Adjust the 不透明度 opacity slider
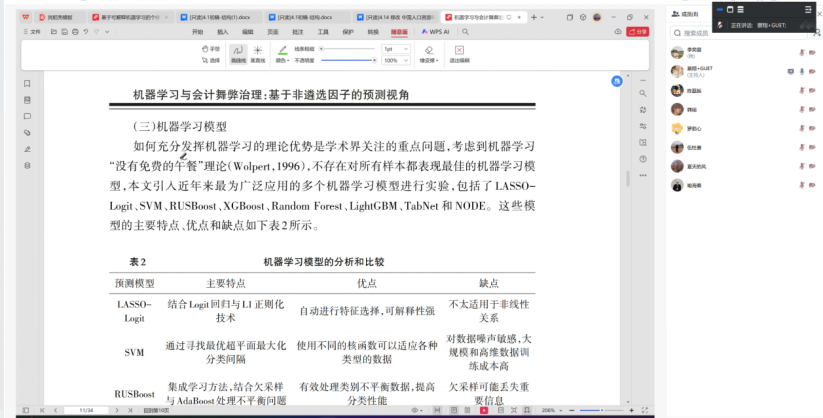Screen dimensions: 823x418 (x=349, y=60)
